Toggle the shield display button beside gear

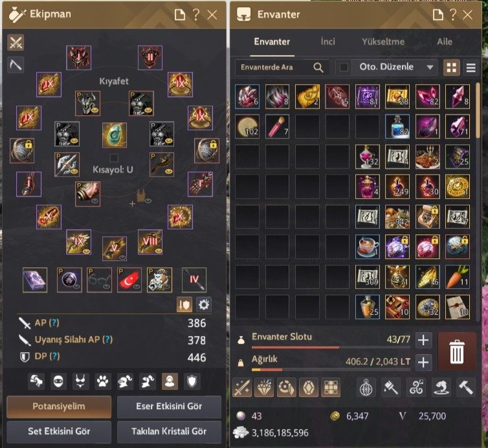click(x=184, y=304)
